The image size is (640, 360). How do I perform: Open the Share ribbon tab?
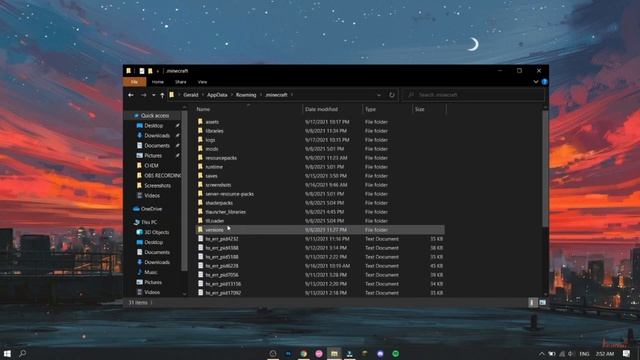point(180,82)
